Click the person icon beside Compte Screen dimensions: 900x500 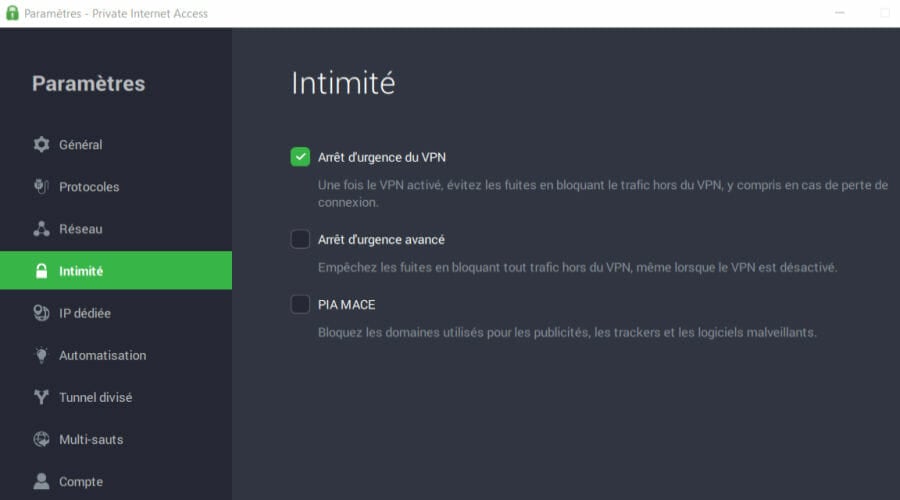click(x=41, y=481)
